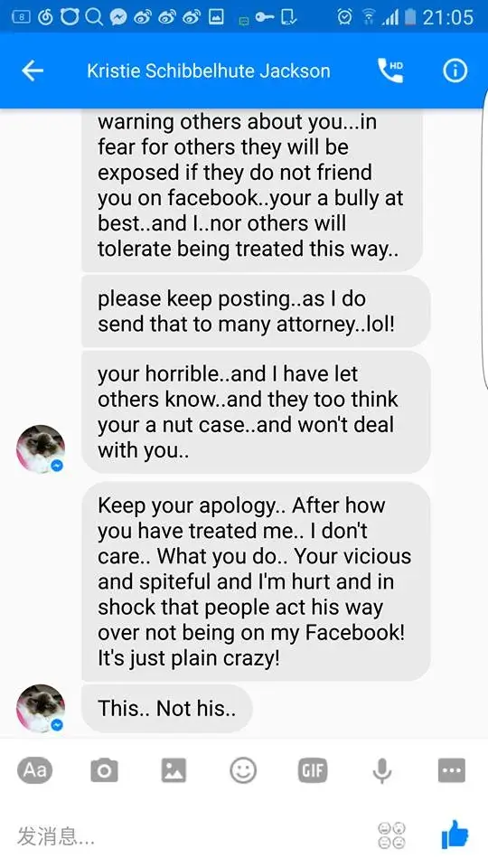This screenshot has height=868, width=488.
Task: Open the GIF picker
Action: click(313, 770)
